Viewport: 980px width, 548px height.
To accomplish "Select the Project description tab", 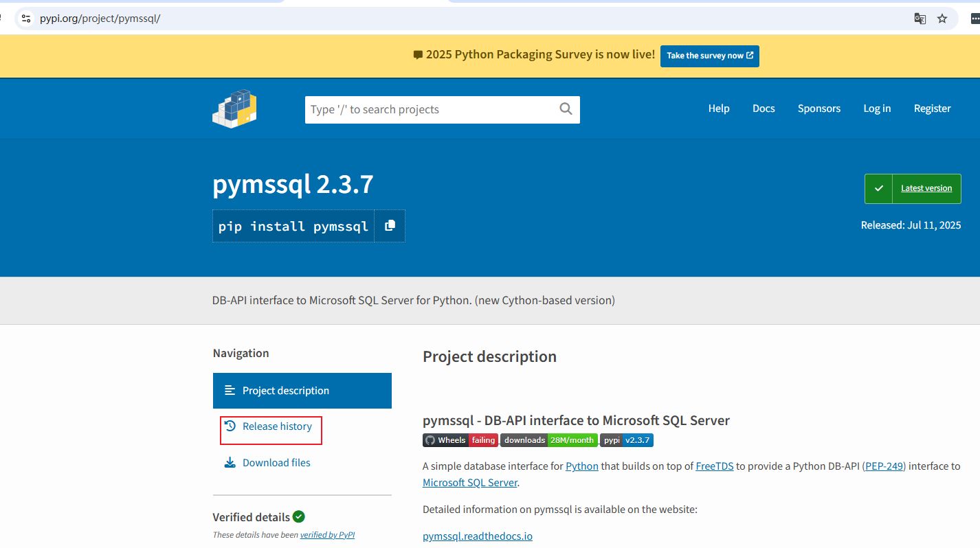I will click(302, 391).
